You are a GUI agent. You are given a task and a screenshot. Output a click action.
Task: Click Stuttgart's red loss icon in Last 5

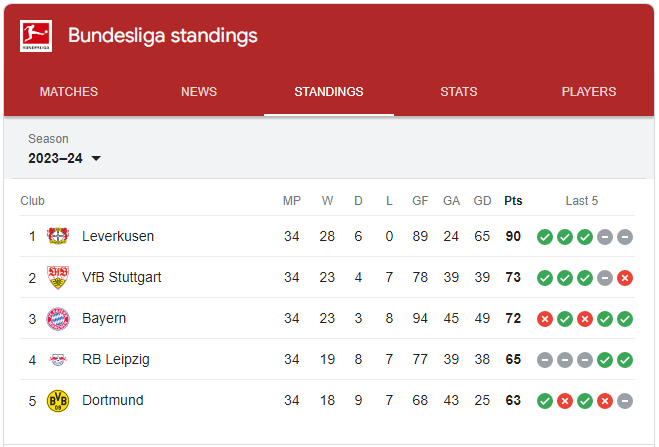pos(625,278)
